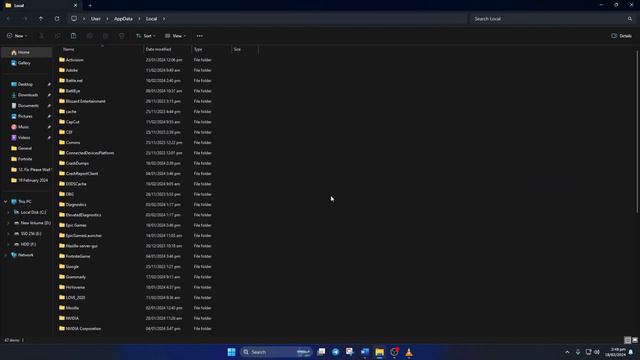Click the Paste clipboard toolbar icon
Screen dimensions: 640x360
coord(73,36)
